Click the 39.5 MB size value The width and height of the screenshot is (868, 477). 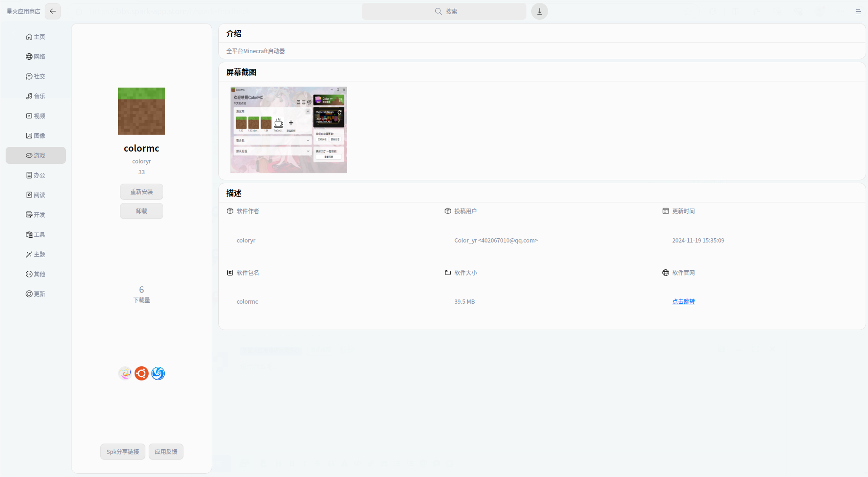click(x=464, y=301)
